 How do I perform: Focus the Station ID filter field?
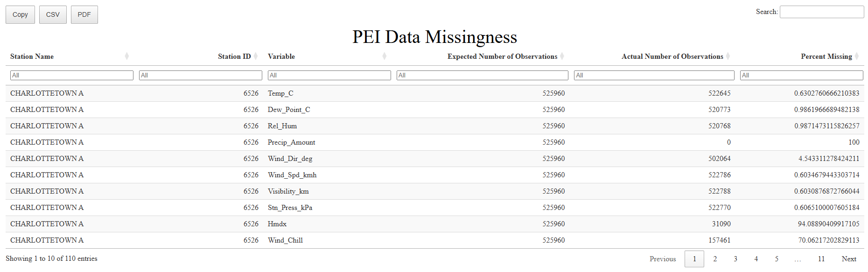click(201, 75)
